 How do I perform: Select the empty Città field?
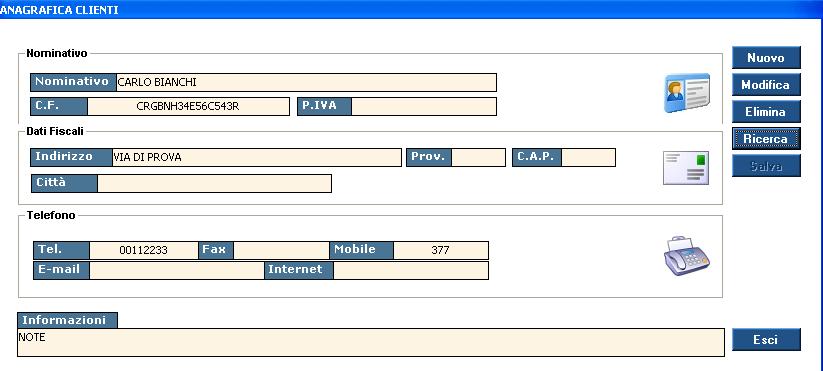click(214, 183)
